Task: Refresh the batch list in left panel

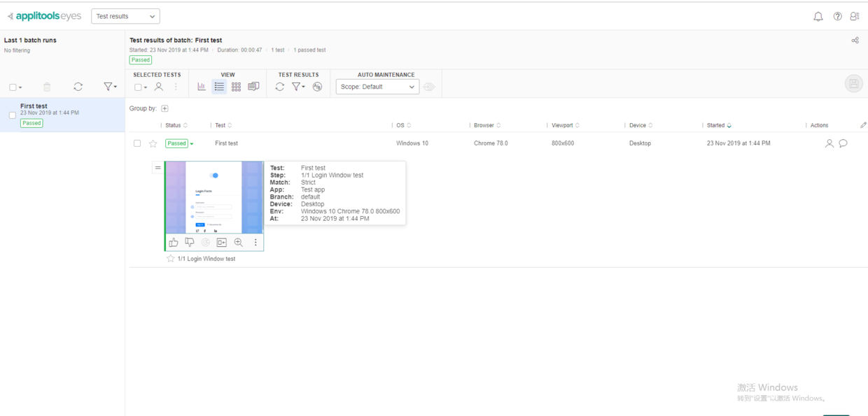Action: (x=78, y=87)
